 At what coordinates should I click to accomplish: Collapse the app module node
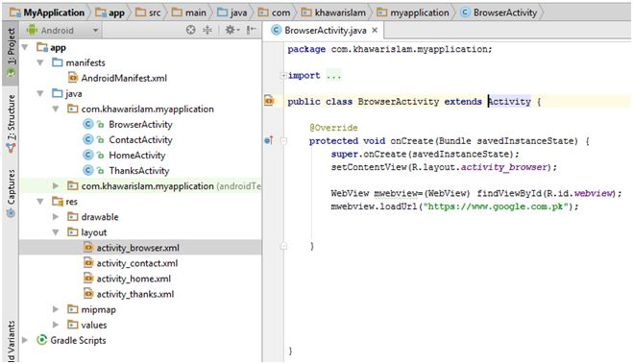pyautogui.click(x=25, y=47)
